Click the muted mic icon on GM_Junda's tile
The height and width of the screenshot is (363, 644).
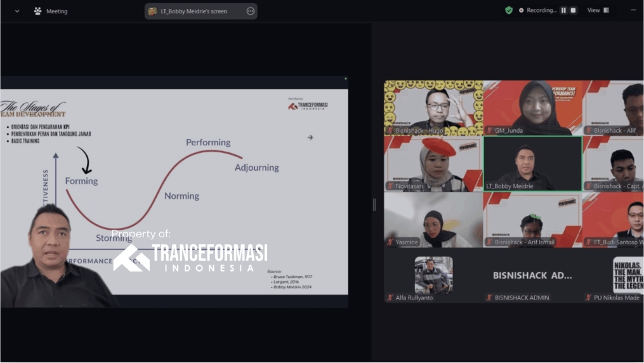coord(489,130)
